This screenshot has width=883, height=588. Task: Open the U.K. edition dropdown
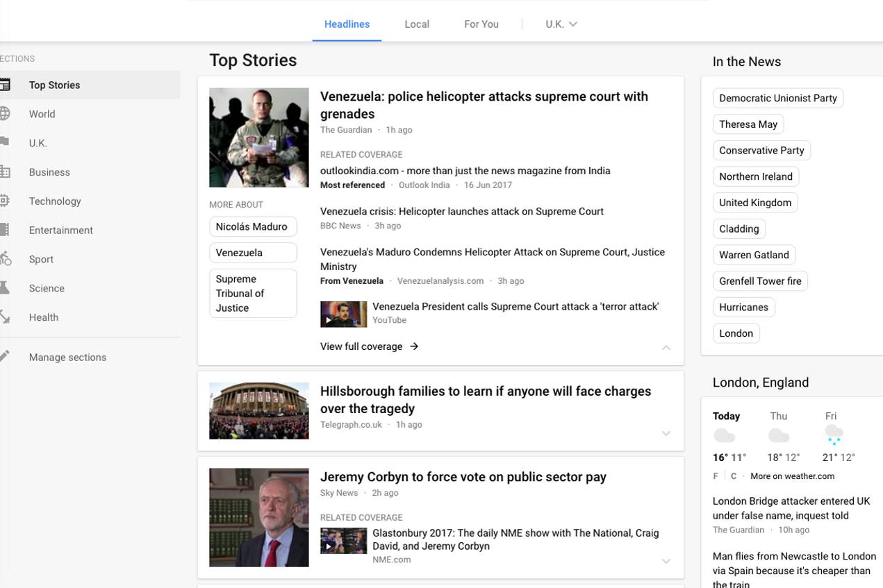coord(561,24)
